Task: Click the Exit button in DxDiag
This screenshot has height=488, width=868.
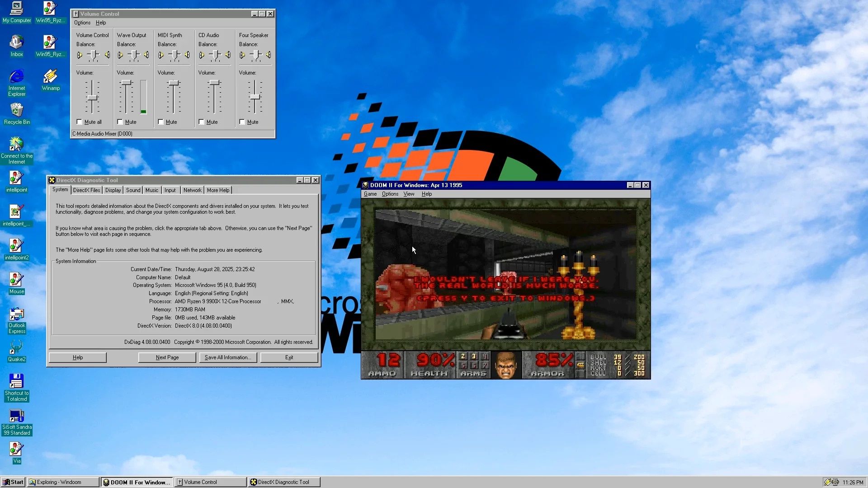Action: (289, 357)
